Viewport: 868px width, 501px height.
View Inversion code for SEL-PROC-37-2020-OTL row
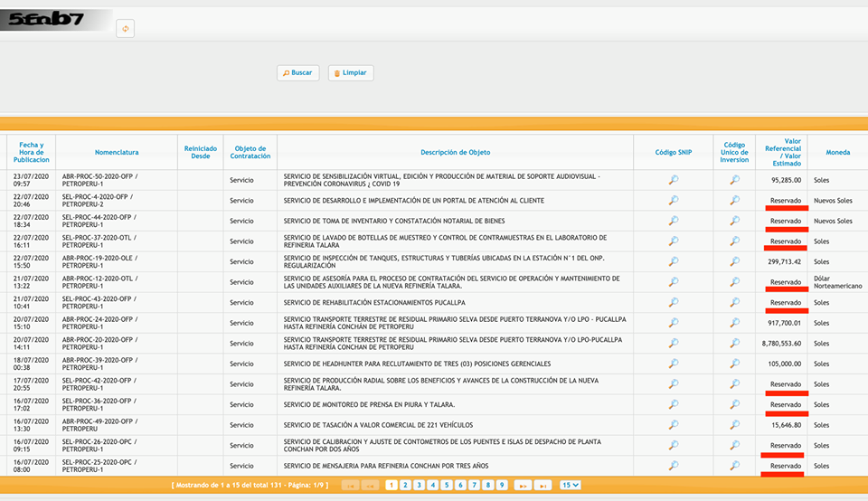pos(734,241)
